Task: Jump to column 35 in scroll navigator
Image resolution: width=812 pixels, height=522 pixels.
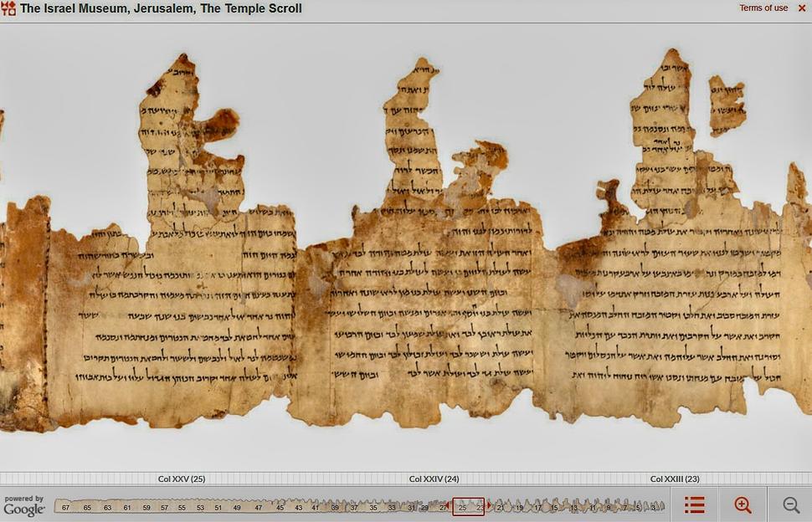Action: pos(373,508)
